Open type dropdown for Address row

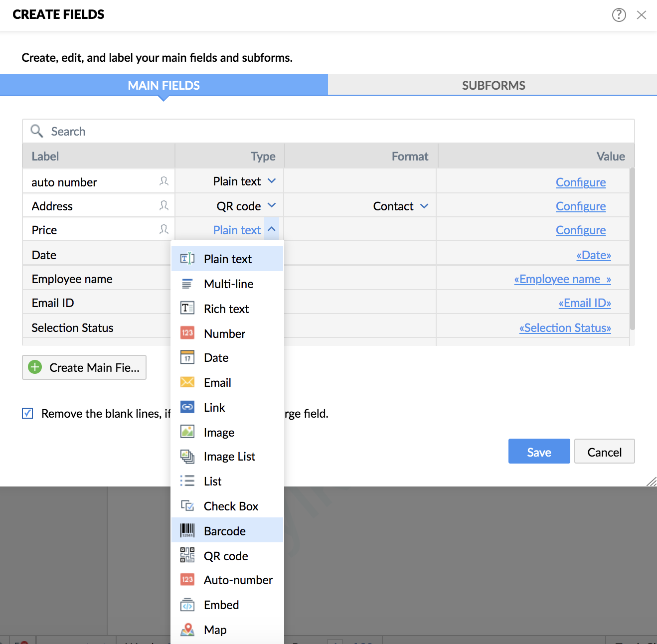pyautogui.click(x=272, y=205)
